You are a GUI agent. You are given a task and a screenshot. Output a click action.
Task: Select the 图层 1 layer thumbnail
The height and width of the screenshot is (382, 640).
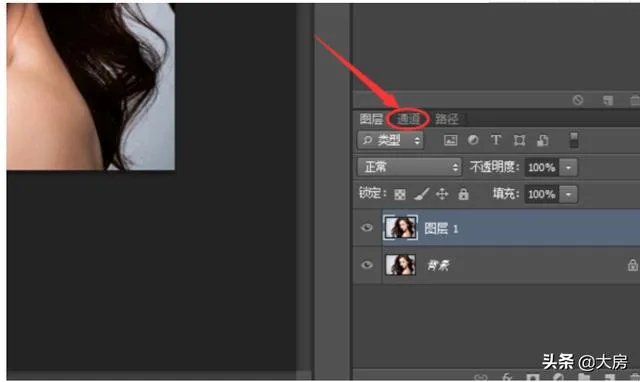400,227
